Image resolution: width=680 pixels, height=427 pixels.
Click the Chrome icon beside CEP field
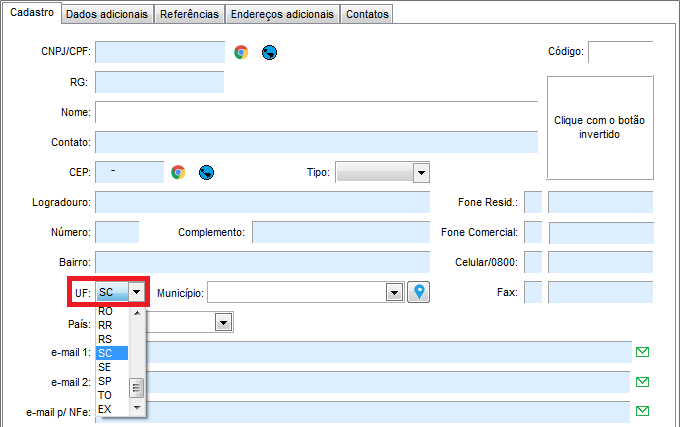pos(178,172)
